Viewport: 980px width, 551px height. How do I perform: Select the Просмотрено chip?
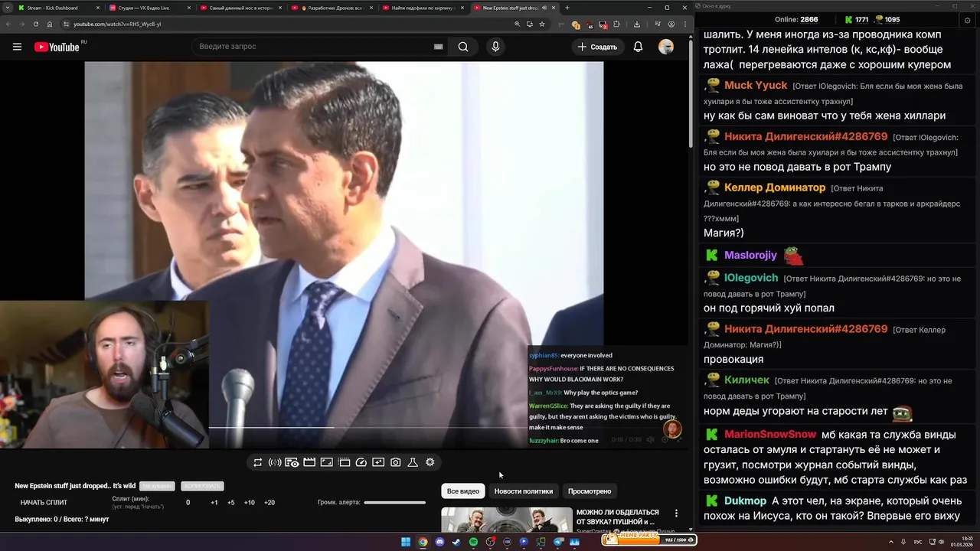(x=590, y=491)
